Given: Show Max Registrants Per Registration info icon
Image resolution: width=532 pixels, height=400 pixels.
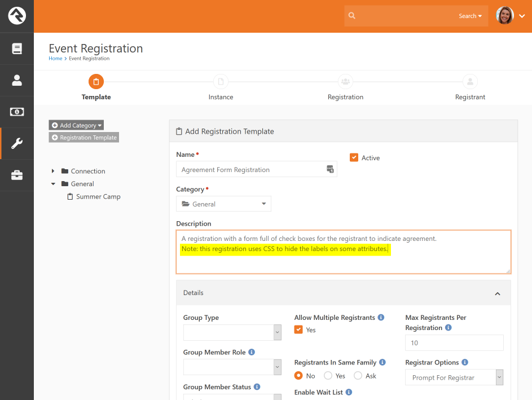Looking at the screenshot, I should tap(448, 328).
